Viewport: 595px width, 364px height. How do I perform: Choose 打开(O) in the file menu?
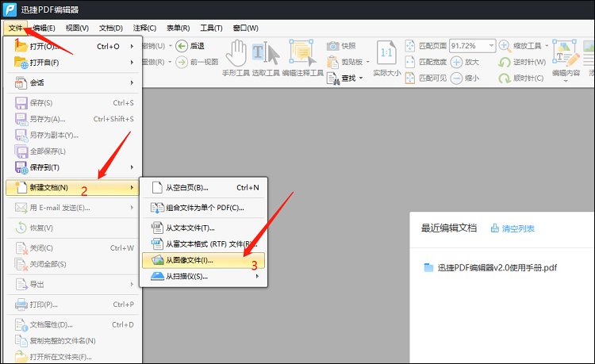pos(74,46)
